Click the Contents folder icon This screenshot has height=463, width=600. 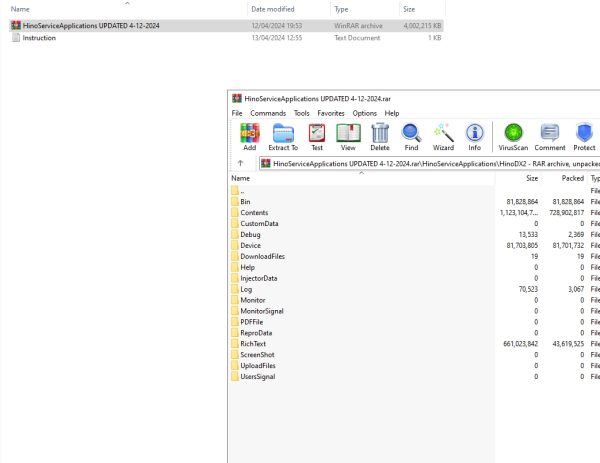(235, 212)
